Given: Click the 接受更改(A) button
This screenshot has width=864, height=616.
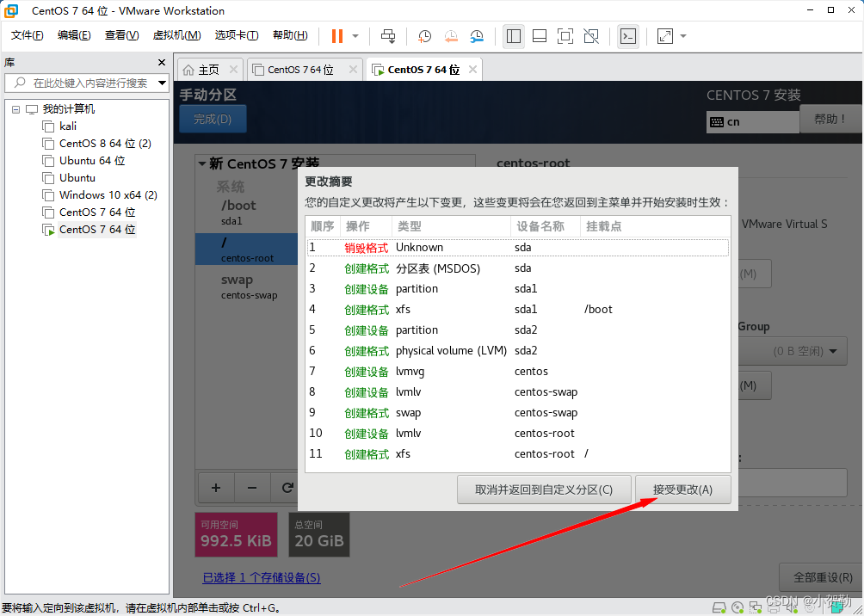Looking at the screenshot, I should pyautogui.click(x=682, y=490).
